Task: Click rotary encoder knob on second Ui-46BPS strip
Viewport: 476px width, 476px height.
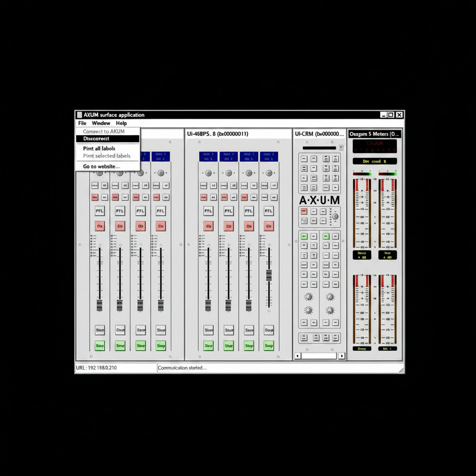Action: tap(229, 173)
